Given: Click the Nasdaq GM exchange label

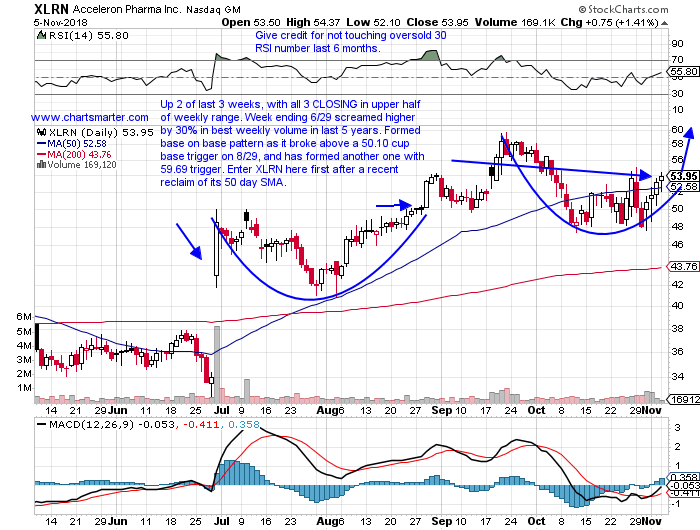Looking at the screenshot, I should pyautogui.click(x=213, y=9).
